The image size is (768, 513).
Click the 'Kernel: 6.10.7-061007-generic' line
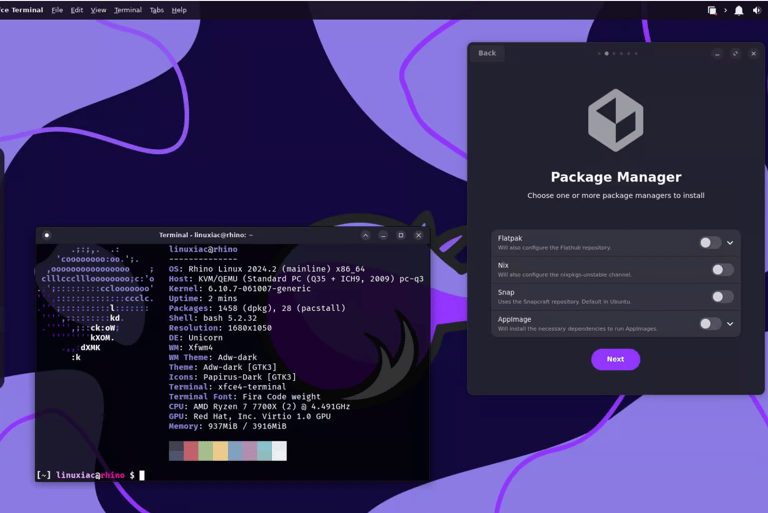240,289
